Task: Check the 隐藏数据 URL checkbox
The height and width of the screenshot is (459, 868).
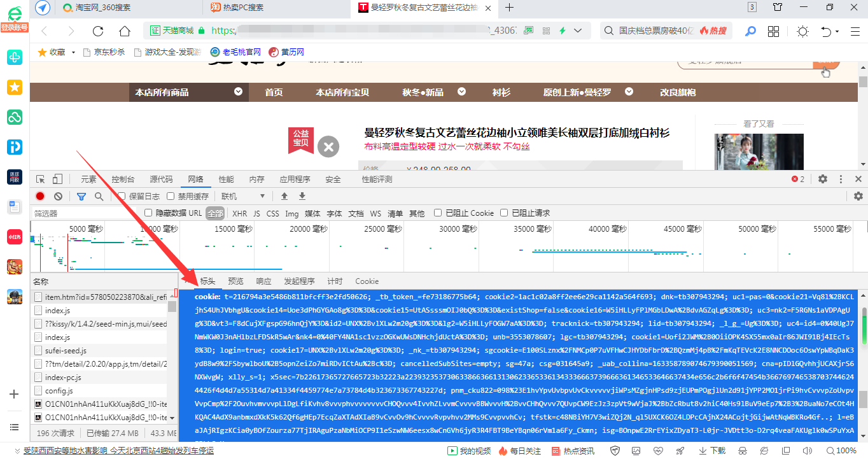Action: point(148,213)
